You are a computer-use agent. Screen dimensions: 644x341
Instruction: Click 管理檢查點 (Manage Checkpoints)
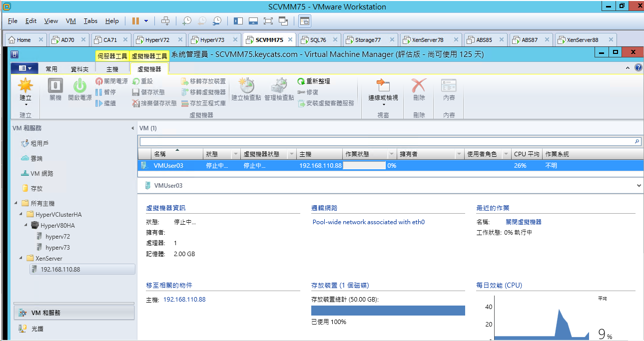pyautogui.click(x=279, y=90)
